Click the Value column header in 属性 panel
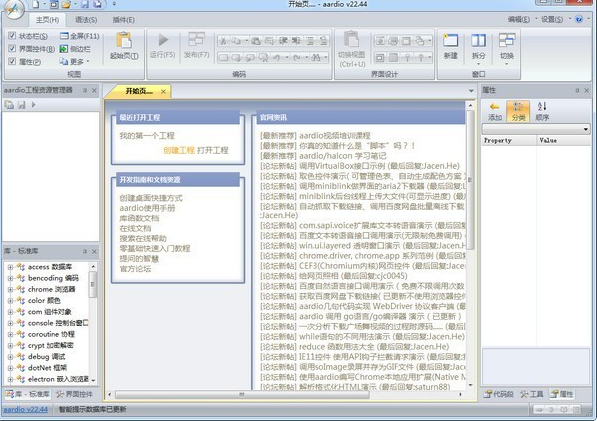The width and height of the screenshot is (597, 421). pos(563,140)
